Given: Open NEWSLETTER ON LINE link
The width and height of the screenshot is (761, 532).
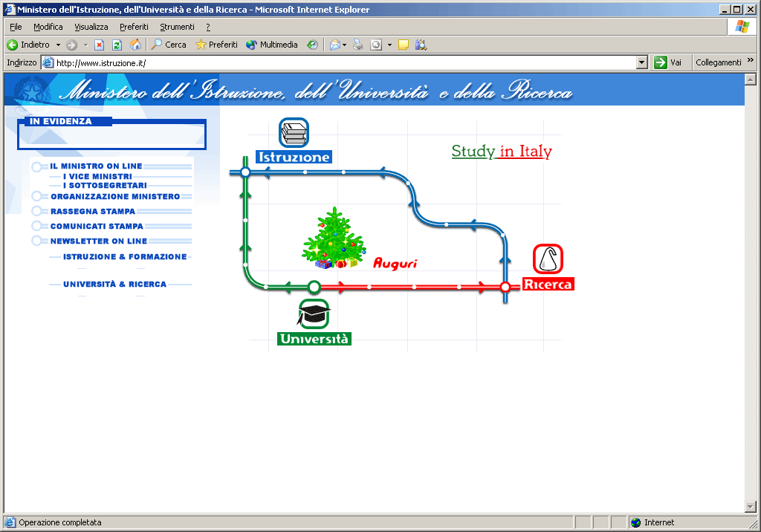Looking at the screenshot, I should [99, 241].
